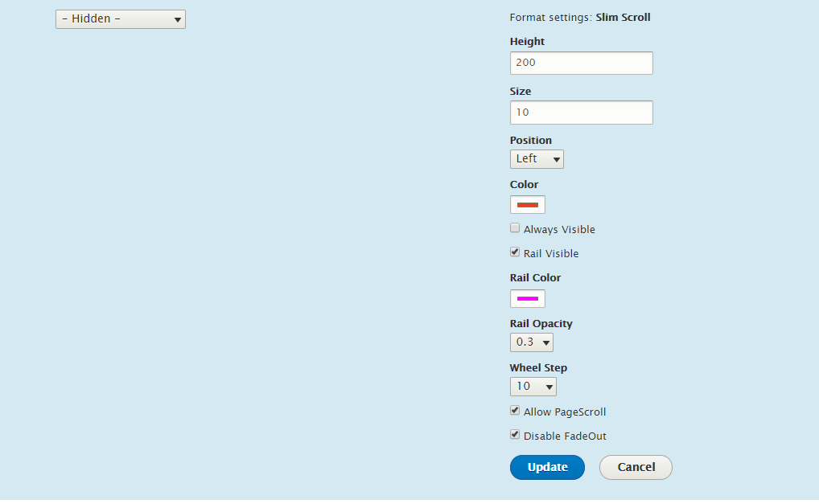Click inside the Height input field
This screenshot has width=819, height=504.
click(x=582, y=64)
